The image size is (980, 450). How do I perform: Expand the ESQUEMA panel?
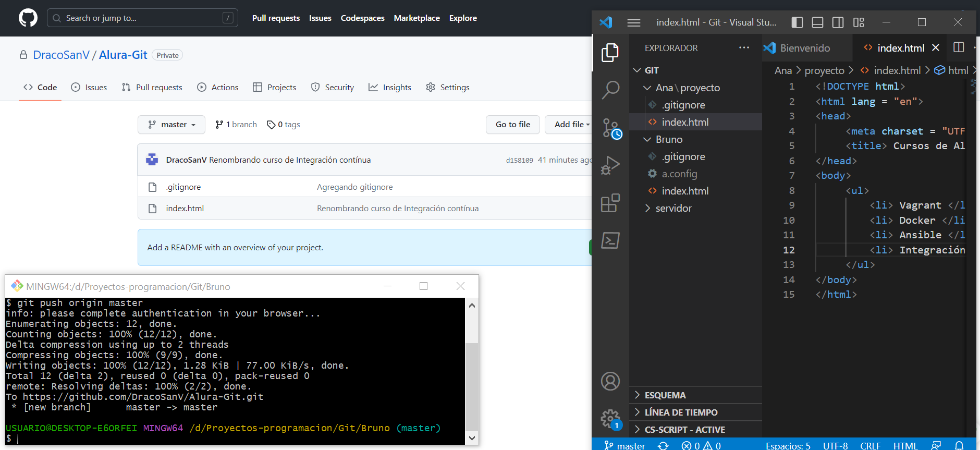[x=695, y=395]
